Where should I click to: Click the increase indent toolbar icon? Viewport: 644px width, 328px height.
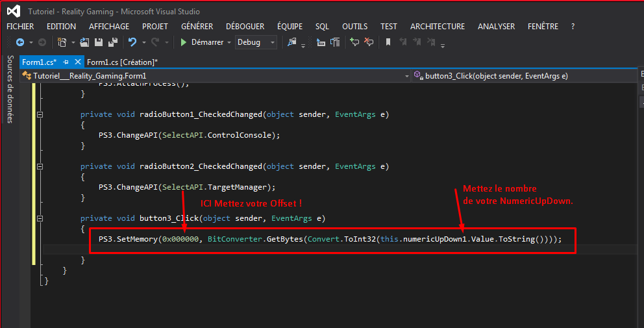coord(335,42)
